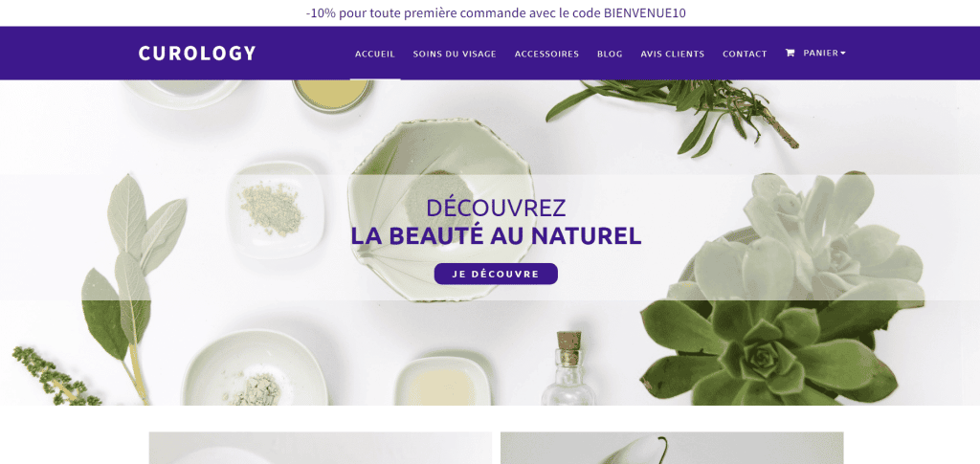The image size is (980, 464).
Task: Go to the ACCUEIL page
Action: point(375,54)
